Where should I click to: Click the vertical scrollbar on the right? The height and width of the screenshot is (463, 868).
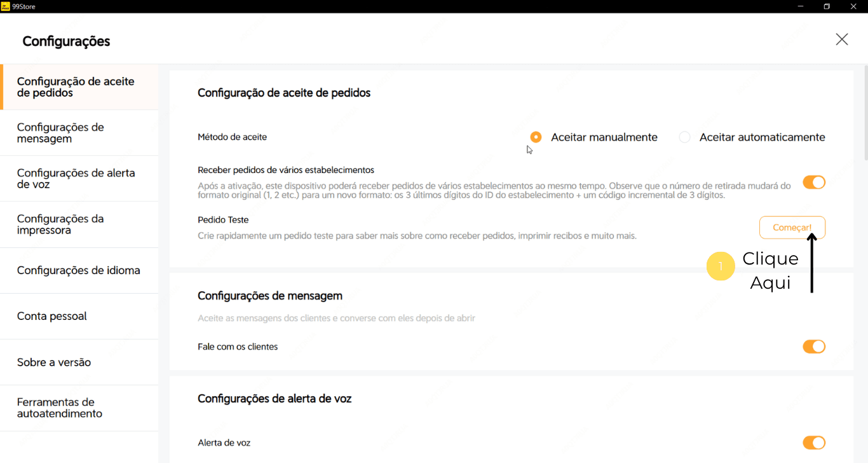[865, 114]
